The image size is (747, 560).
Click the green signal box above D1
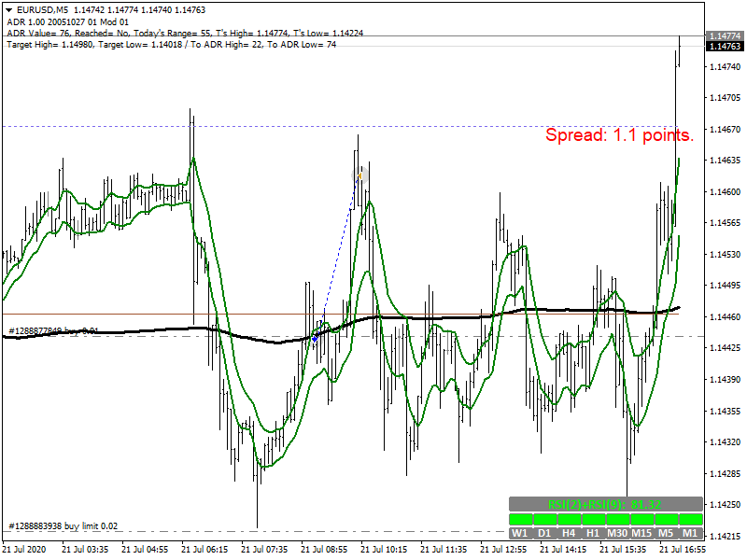click(544, 519)
